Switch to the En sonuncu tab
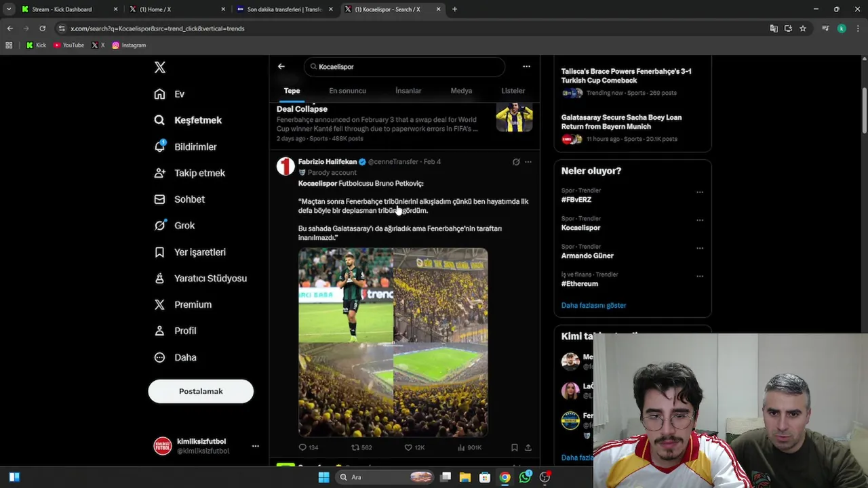Viewport: 868px width, 488px height. pyautogui.click(x=348, y=91)
